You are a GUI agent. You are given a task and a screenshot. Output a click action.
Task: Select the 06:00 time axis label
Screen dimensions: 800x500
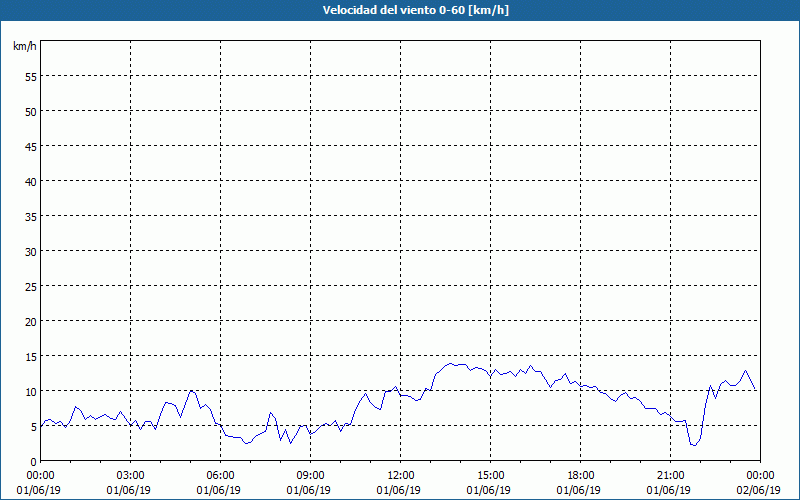(219, 476)
